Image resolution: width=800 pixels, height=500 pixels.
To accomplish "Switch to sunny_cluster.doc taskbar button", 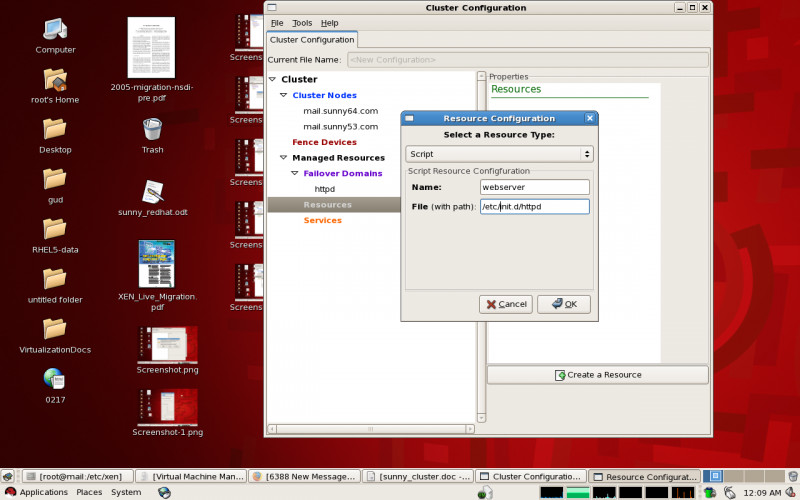I will (x=418, y=477).
